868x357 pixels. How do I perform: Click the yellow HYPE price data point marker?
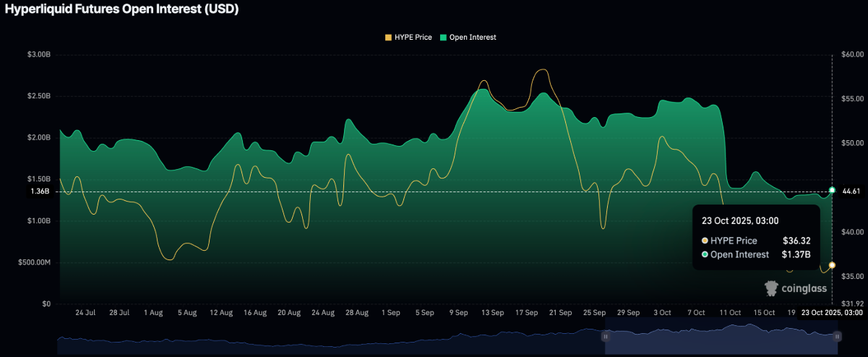(832, 266)
